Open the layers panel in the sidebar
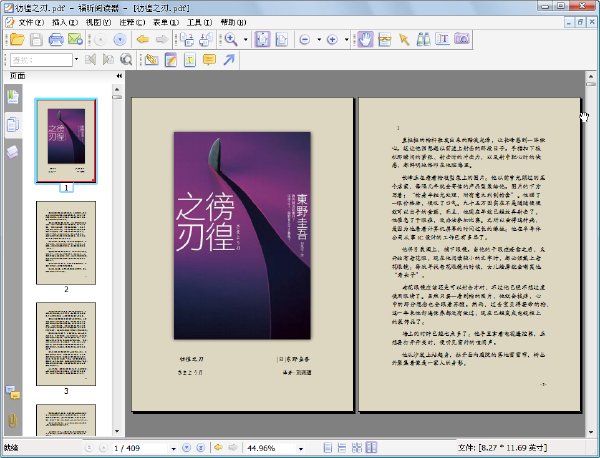This screenshot has width=600, height=458. pyautogui.click(x=13, y=152)
